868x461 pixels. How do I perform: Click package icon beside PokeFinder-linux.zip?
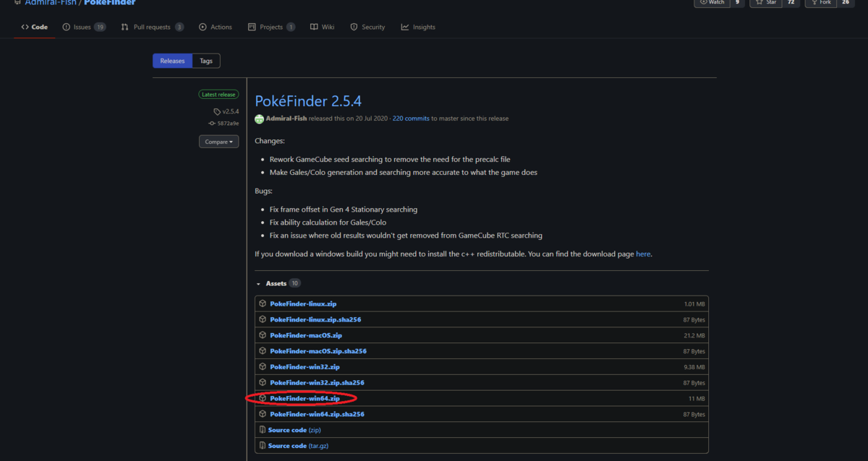point(263,303)
